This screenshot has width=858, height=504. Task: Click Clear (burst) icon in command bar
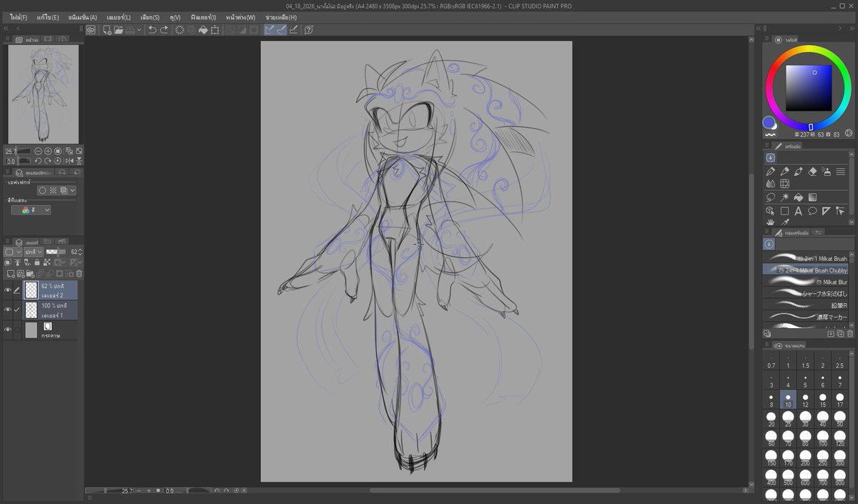pyautogui.click(x=179, y=30)
